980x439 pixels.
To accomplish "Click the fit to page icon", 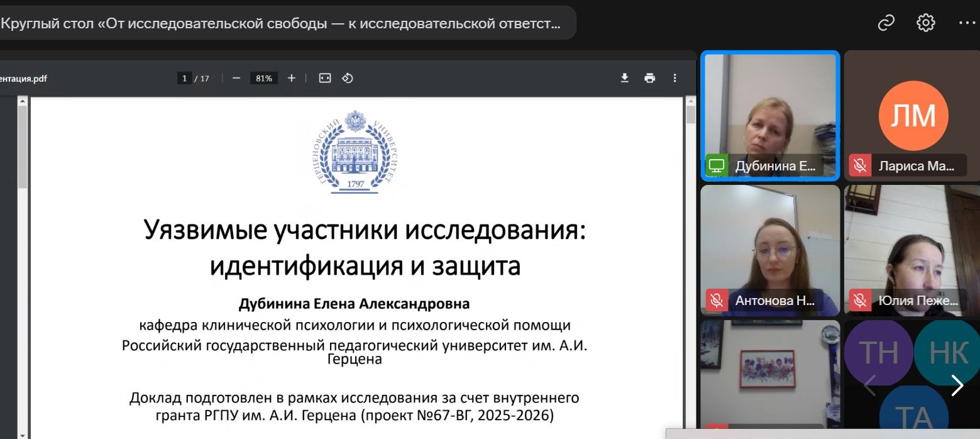I will (324, 78).
